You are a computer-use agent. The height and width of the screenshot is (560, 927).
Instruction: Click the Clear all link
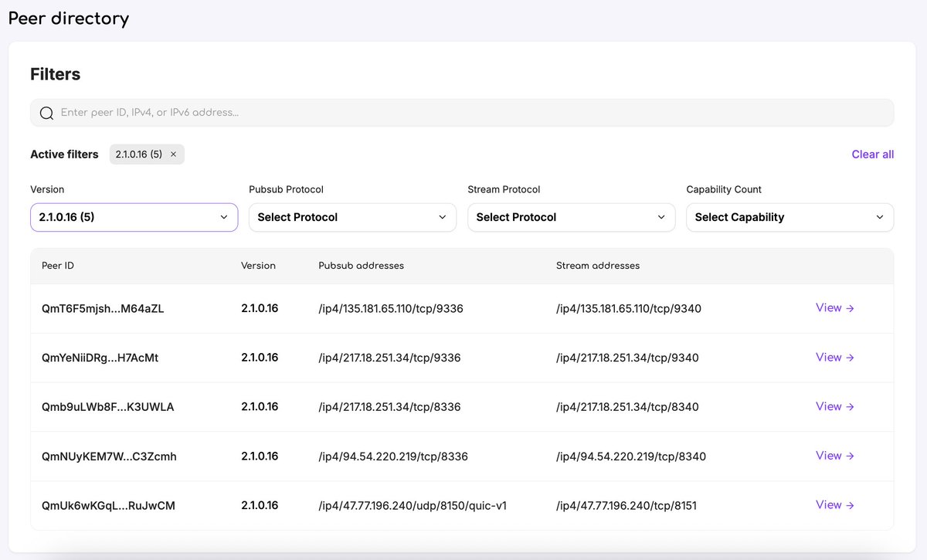tap(872, 154)
